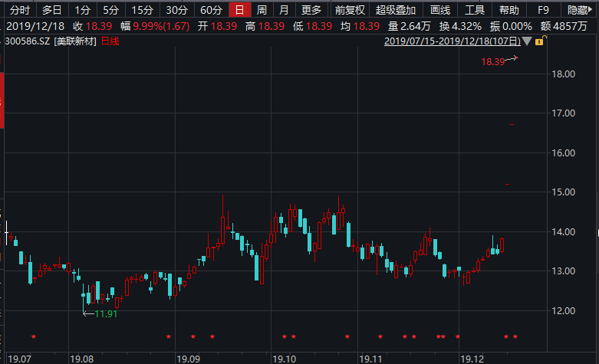
Task: Open 前复权 price adjustment option
Action: [350, 10]
